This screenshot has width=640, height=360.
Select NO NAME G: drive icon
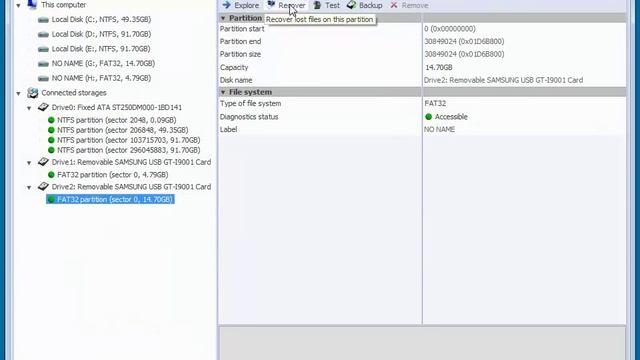pyautogui.click(x=43, y=64)
